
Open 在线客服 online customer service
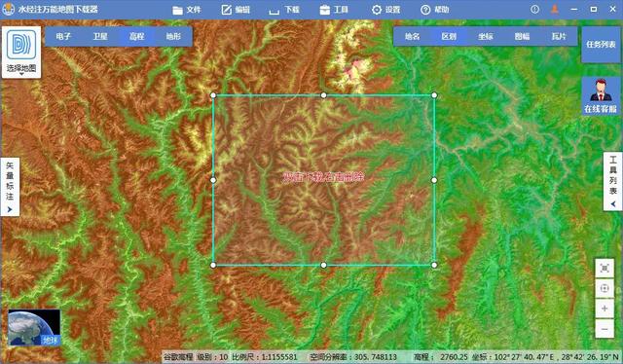601,95
